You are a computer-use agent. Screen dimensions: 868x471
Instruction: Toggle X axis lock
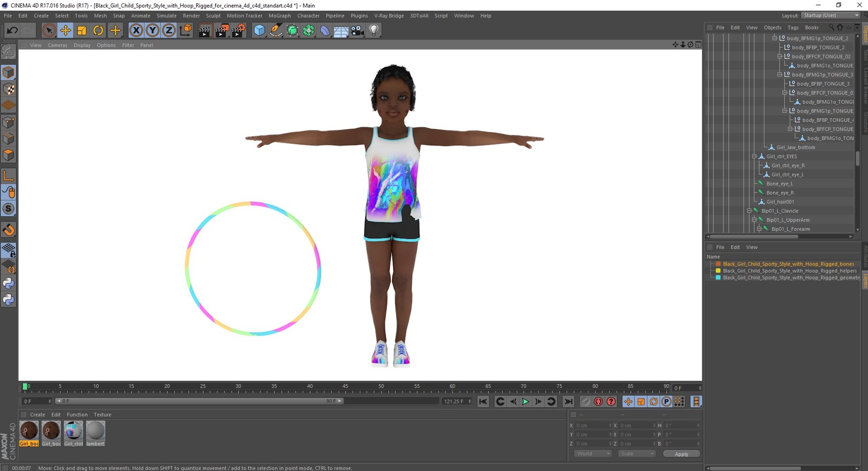point(136,30)
